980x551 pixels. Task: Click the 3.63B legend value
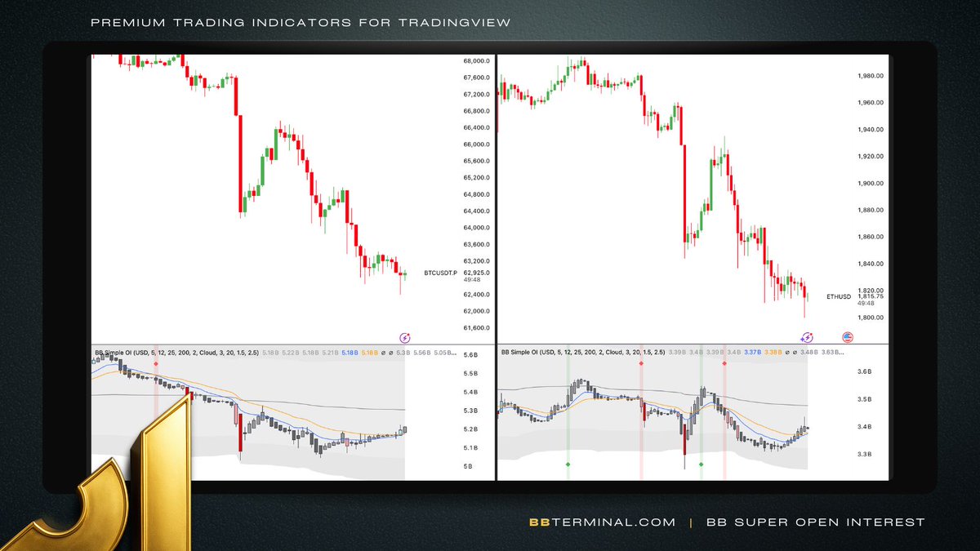tap(832, 353)
